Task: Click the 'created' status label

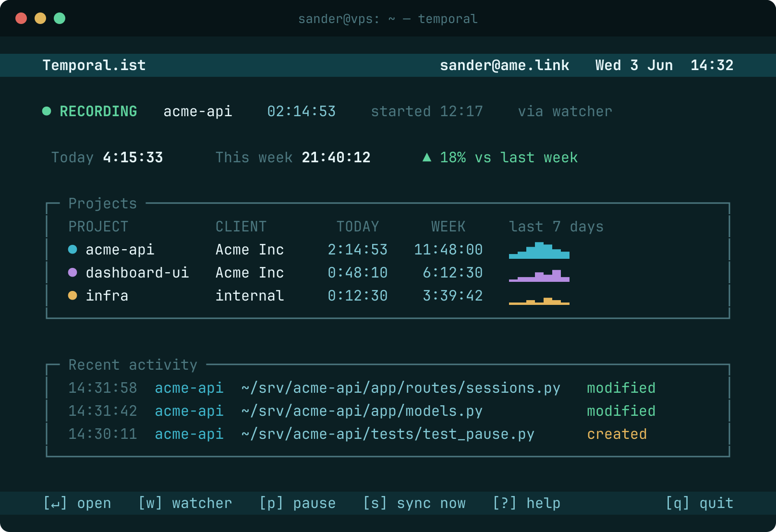Action: click(x=617, y=434)
